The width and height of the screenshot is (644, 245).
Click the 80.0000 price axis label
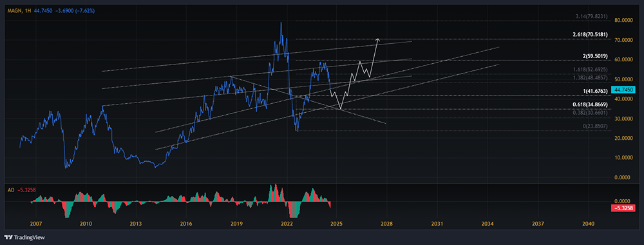(623, 20)
